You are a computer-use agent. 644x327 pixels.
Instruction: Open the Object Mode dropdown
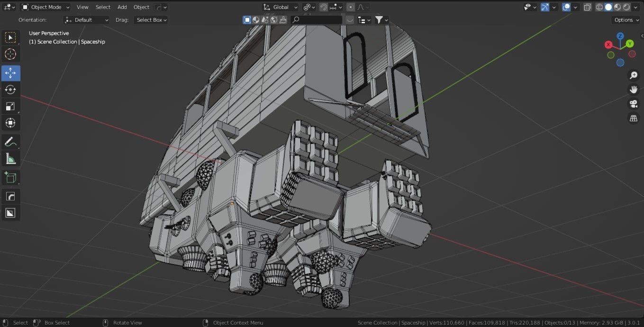pos(45,7)
